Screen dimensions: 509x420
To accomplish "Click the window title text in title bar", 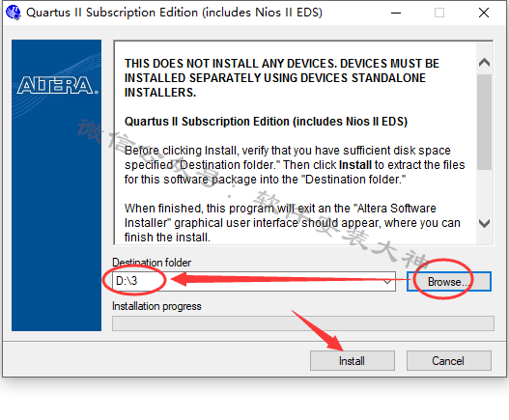I will [174, 13].
